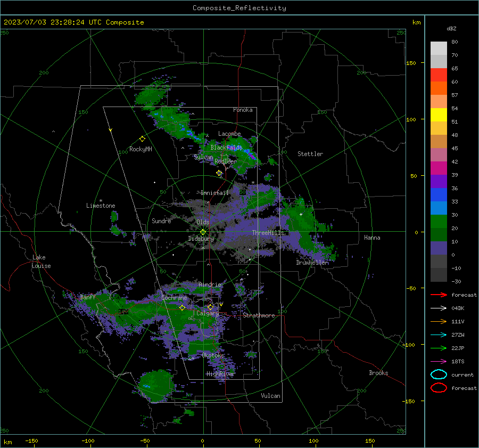Click the Lacombe city label
Image resolution: width=479 pixels, height=448 pixels.
pos(229,134)
